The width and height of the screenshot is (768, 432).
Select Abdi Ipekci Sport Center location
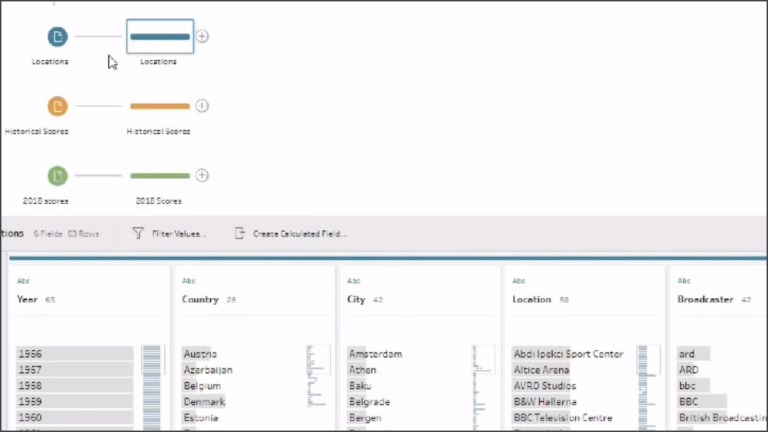568,354
